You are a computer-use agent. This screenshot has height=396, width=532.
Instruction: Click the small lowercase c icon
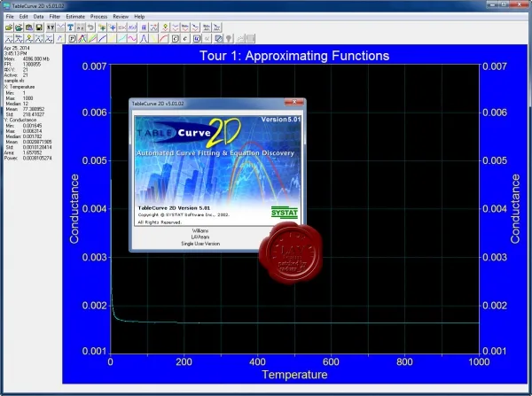tap(185, 39)
